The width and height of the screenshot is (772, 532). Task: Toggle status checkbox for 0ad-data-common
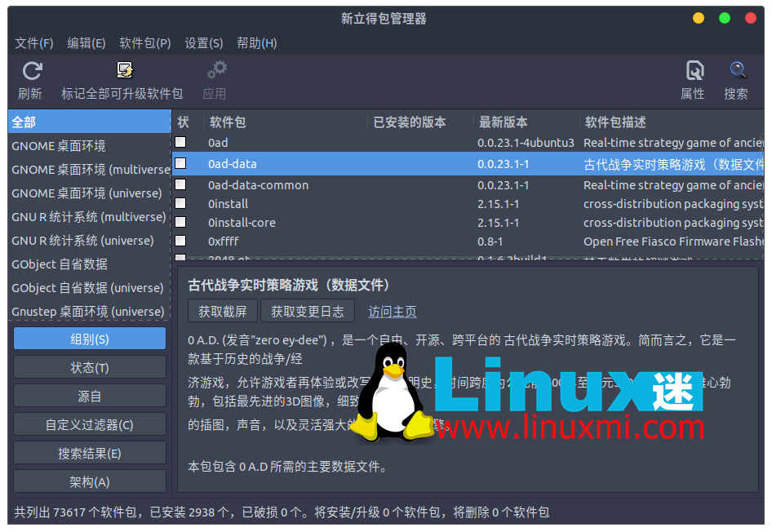point(180,184)
